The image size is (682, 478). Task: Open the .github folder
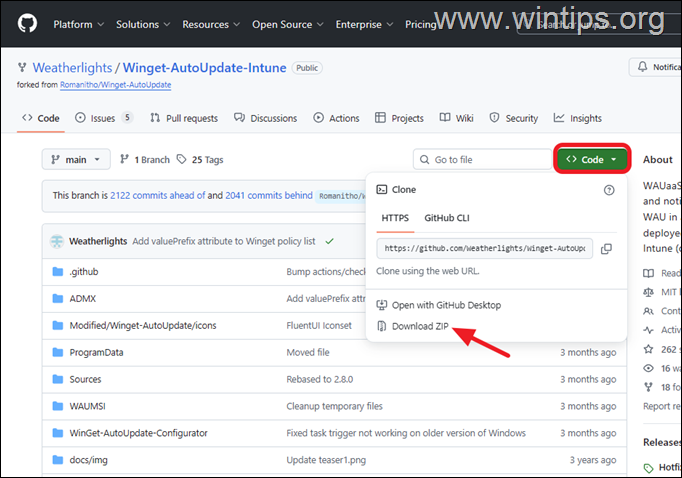[x=84, y=272]
